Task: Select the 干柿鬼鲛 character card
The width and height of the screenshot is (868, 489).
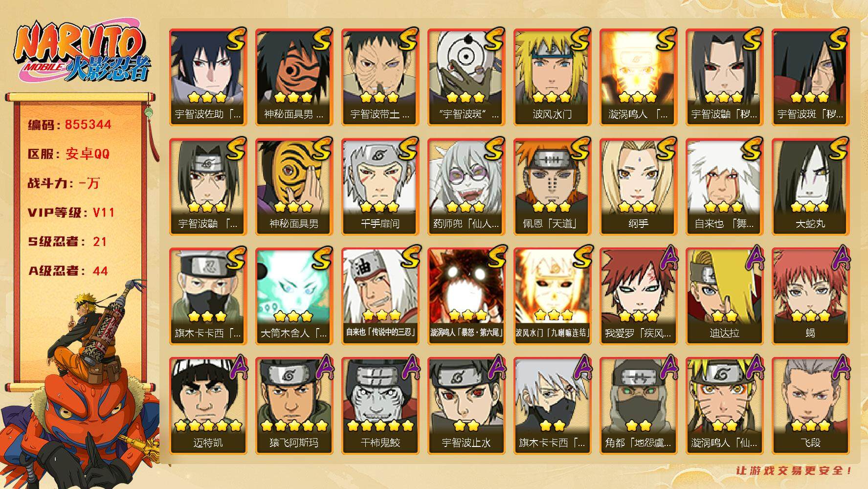Action: (x=380, y=405)
